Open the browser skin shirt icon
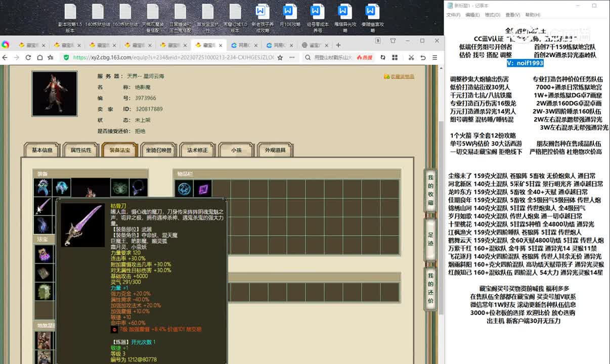 pyautogui.click(x=393, y=41)
